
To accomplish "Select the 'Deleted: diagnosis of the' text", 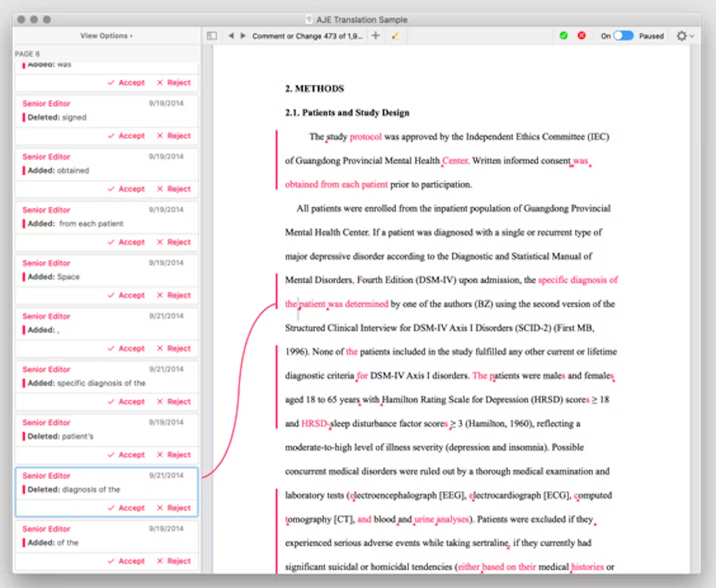I will tap(74, 490).
